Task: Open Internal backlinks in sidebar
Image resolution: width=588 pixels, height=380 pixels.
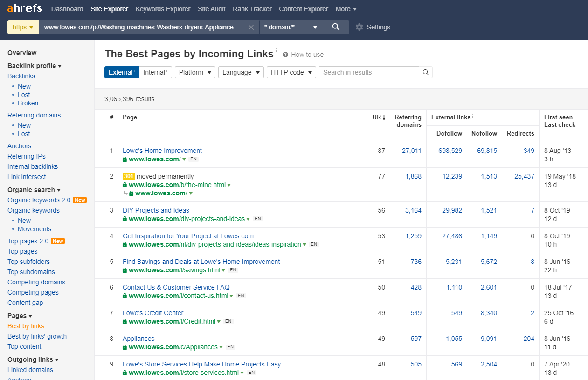Action: coord(33,166)
